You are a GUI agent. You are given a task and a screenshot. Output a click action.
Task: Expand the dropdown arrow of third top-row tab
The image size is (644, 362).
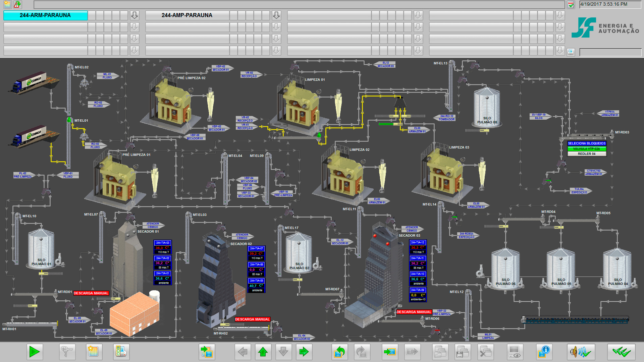[418, 15]
